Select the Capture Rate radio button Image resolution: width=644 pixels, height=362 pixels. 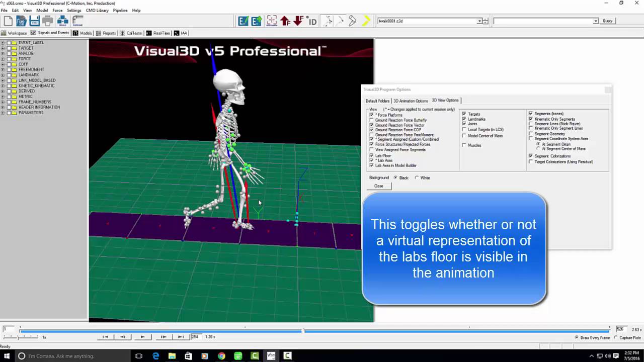(616, 338)
